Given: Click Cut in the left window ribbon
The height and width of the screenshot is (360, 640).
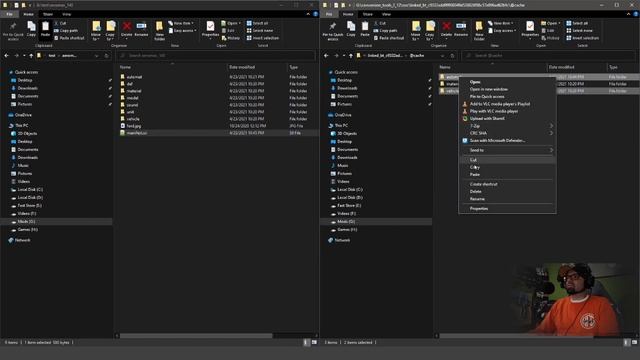Looking at the screenshot, I should (60, 23).
